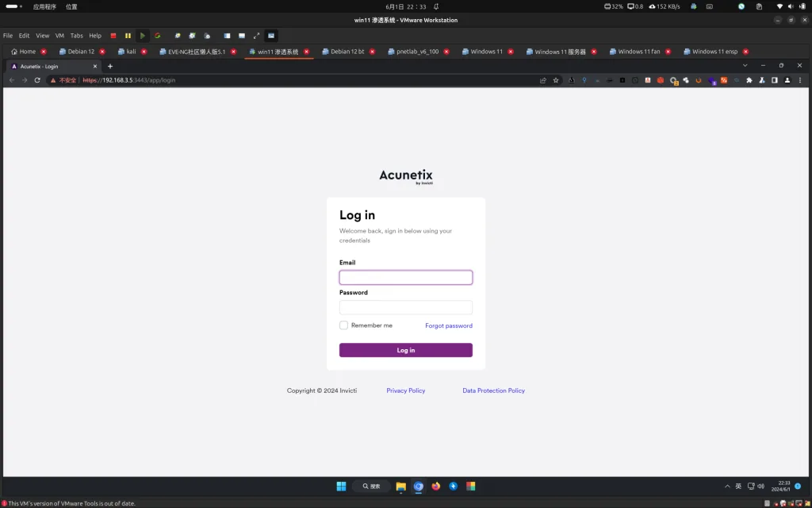Open the VMware Tabs menu
Viewport: 812px width, 508px height.
point(77,36)
